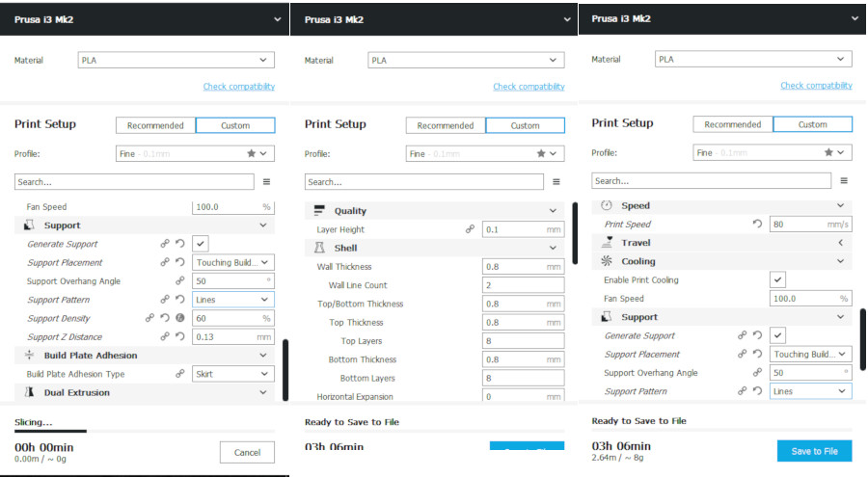Toggle Generate Support checkbox in right panel

point(778,335)
